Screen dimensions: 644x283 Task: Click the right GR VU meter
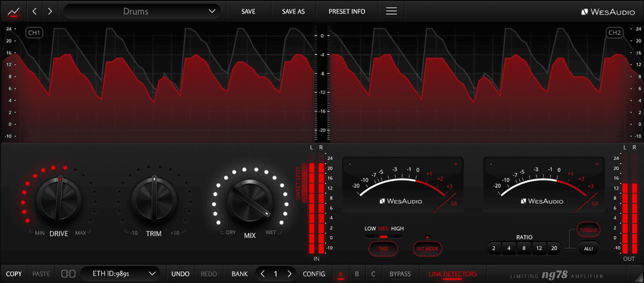[x=543, y=185]
